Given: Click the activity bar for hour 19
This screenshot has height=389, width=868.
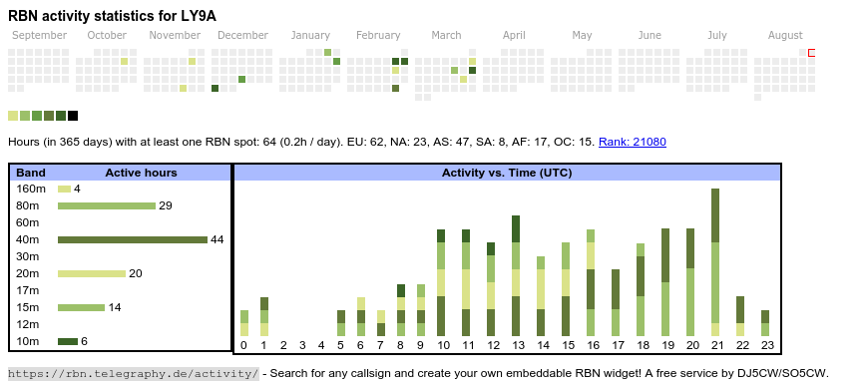Looking at the screenshot, I should click(x=665, y=282).
